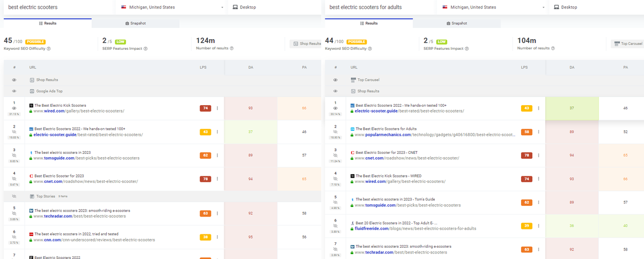Click LPS badge 63 for techradar.com in right panel
Image resolution: width=644 pixels, height=259 pixels.
(526, 250)
